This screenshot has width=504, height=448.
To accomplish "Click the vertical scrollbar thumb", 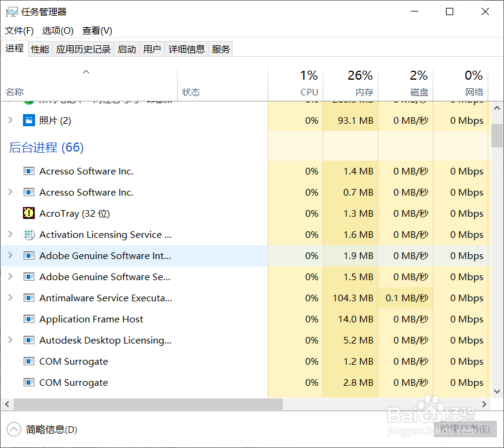I will (x=497, y=135).
